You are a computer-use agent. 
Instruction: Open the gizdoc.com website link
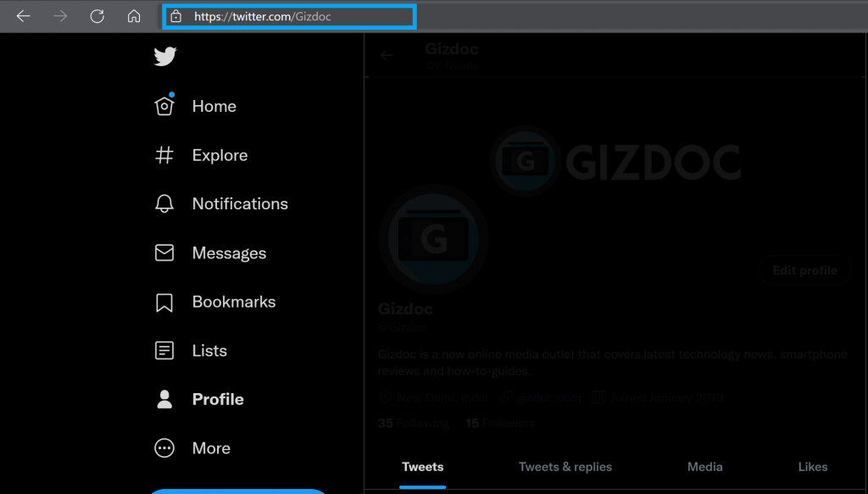pos(549,397)
